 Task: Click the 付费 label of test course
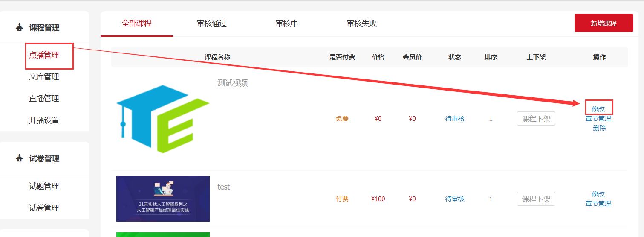pos(342,199)
